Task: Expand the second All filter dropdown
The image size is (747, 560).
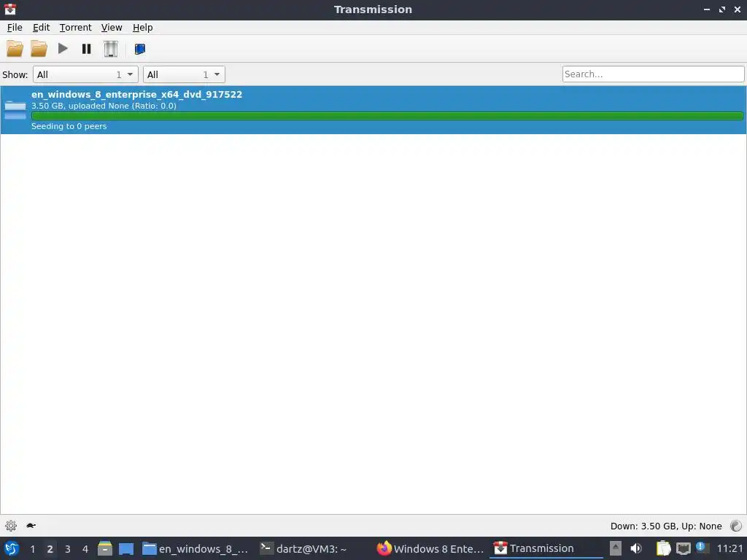Action: pyautogui.click(x=184, y=74)
